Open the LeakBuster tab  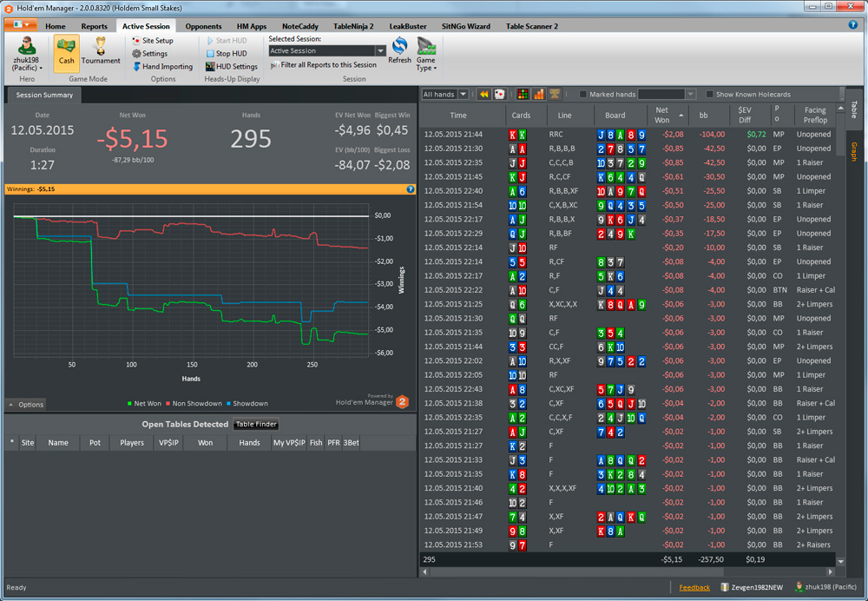(x=408, y=26)
